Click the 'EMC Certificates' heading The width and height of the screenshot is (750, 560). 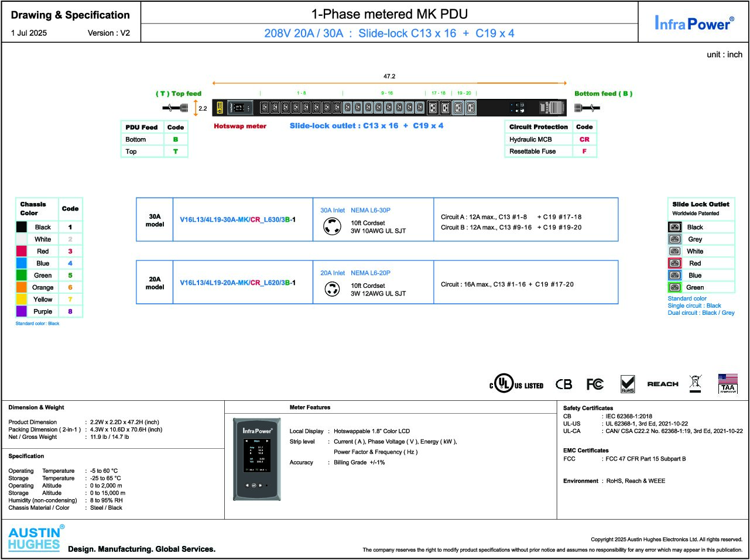point(585,451)
